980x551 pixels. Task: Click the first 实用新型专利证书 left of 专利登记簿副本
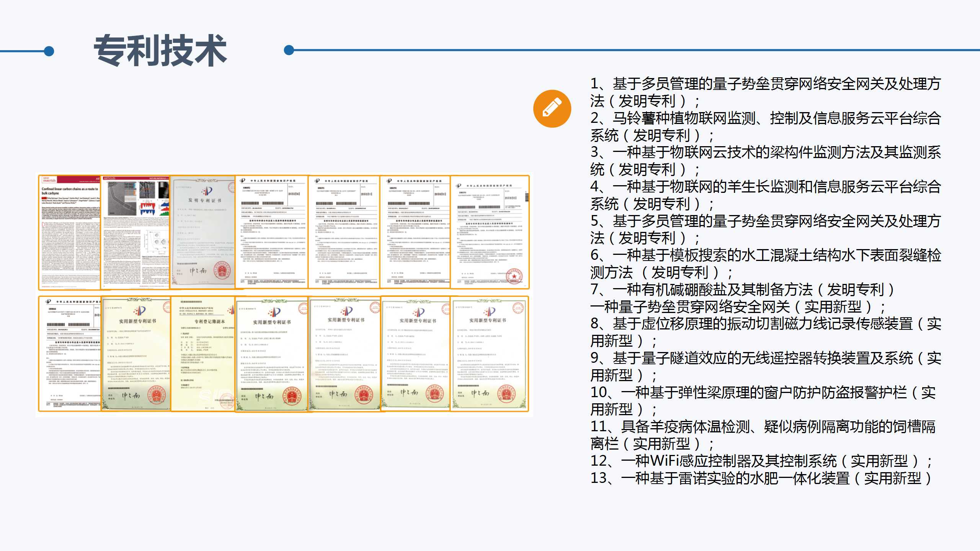(136, 354)
